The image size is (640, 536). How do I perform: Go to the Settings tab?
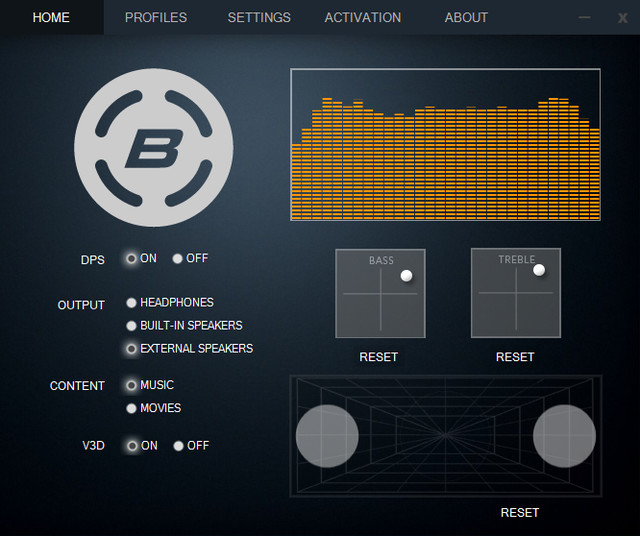(x=259, y=17)
